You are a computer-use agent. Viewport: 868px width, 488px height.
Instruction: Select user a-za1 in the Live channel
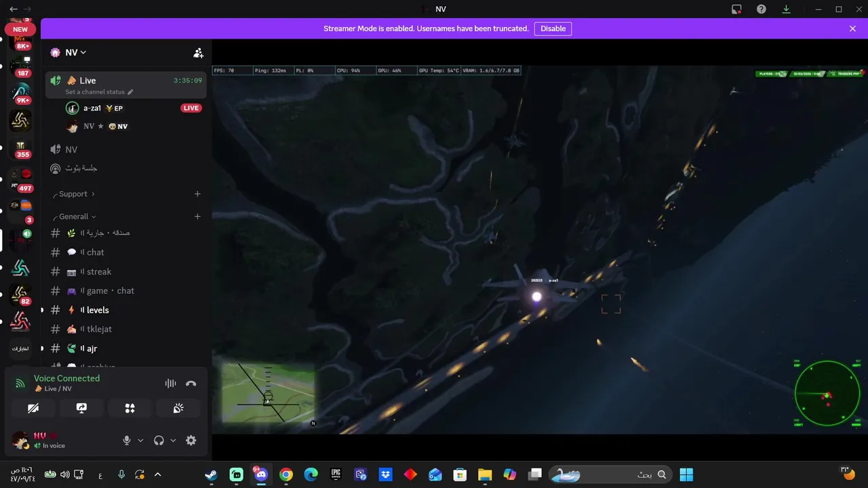pyautogui.click(x=92, y=108)
